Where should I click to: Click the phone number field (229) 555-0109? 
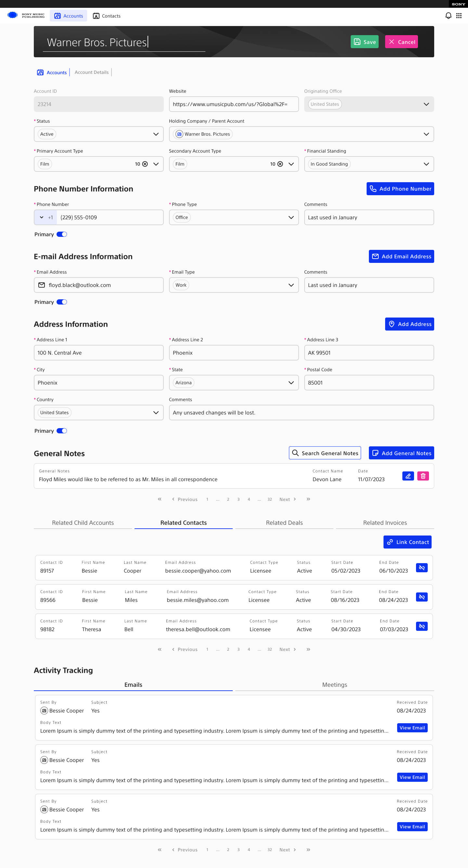(110, 217)
